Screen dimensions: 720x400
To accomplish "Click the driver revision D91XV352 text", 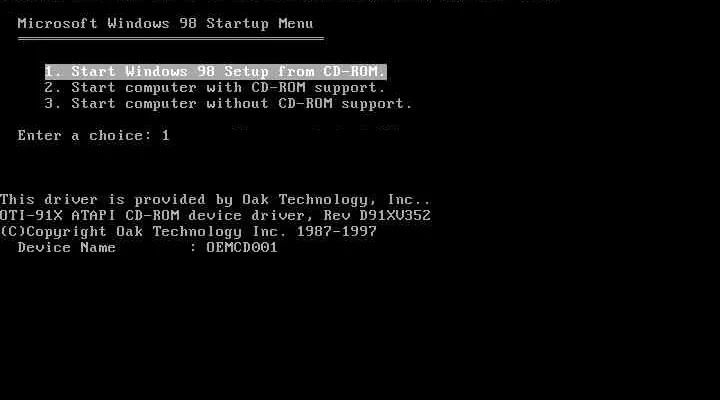I will (395, 215).
